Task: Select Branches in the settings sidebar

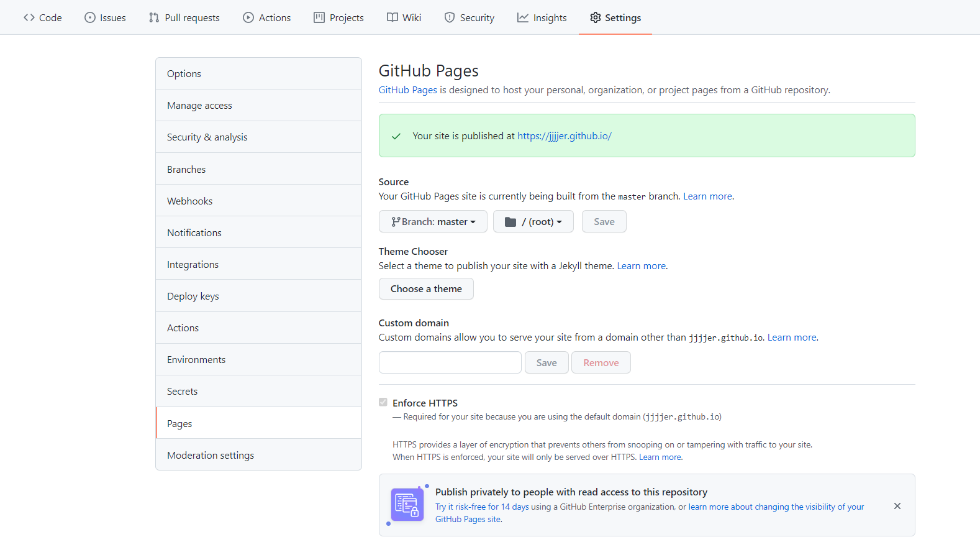Action: pos(258,169)
